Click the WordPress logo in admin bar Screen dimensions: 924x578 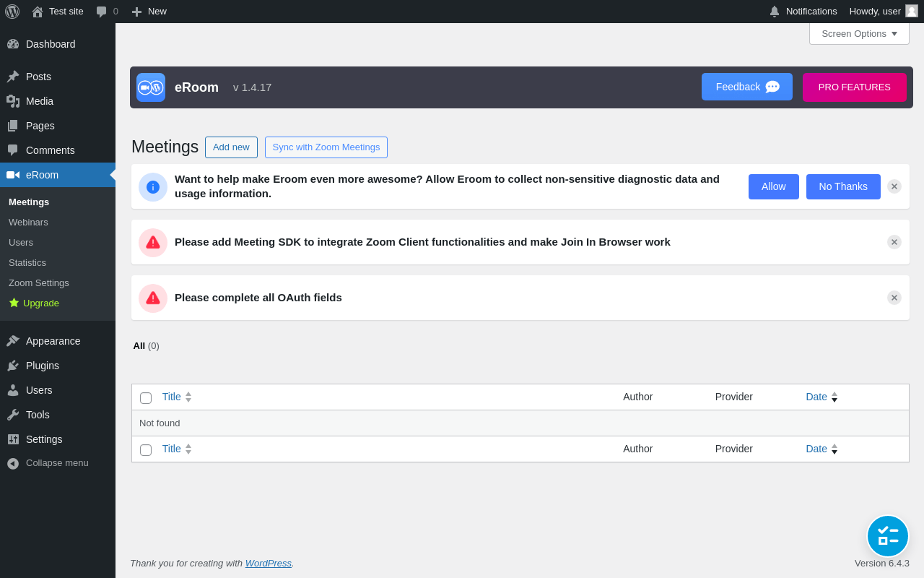12,12
